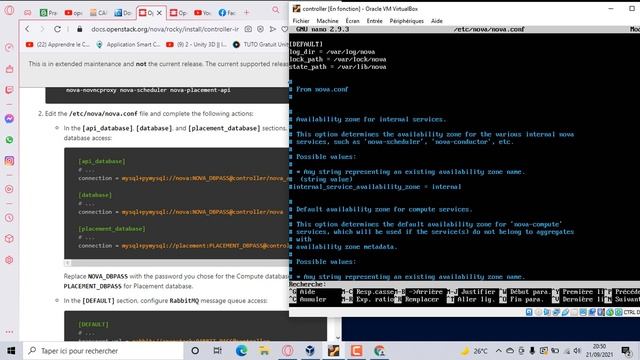Open VirtualBox Entrée menu
This screenshot has height=360, width=640.
(x=374, y=21)
